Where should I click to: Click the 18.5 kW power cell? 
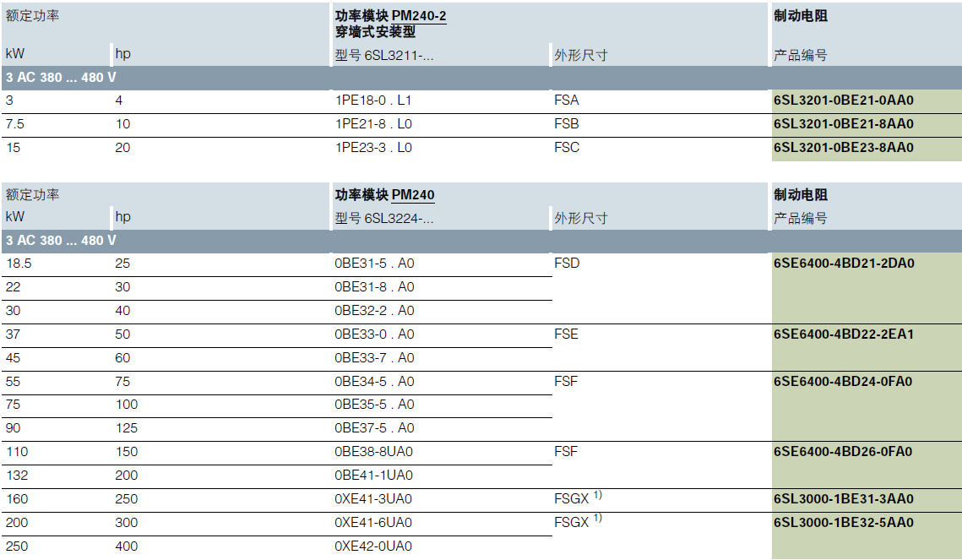tap(19, 264)
